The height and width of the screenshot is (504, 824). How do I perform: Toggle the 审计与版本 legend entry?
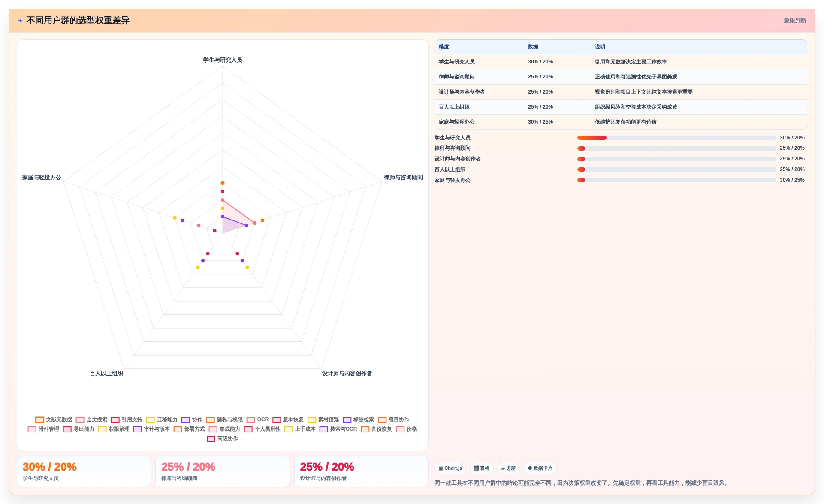tap(151, 429)
